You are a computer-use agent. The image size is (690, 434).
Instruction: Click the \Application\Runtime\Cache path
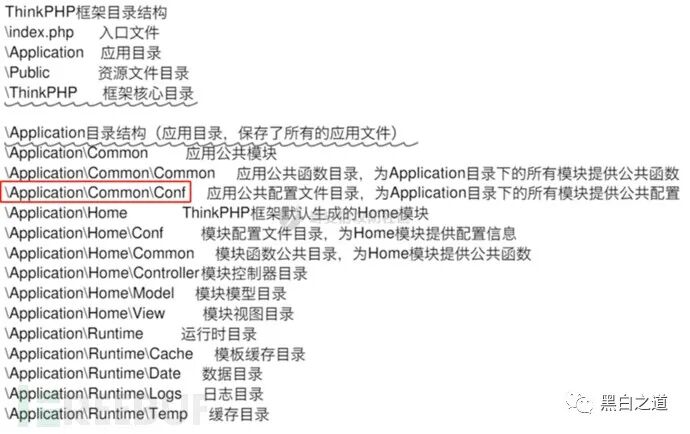click(99, 353)
